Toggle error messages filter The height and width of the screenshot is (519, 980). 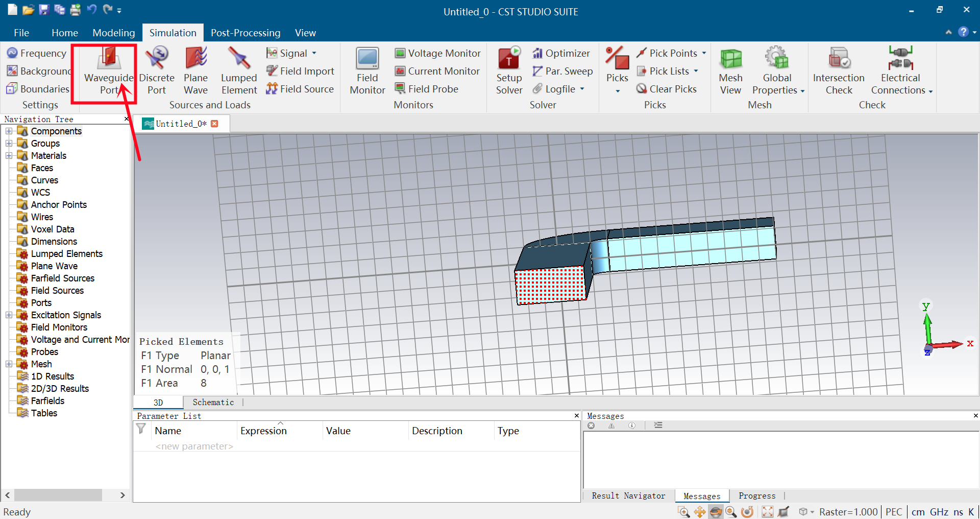[x=591, y=426]
